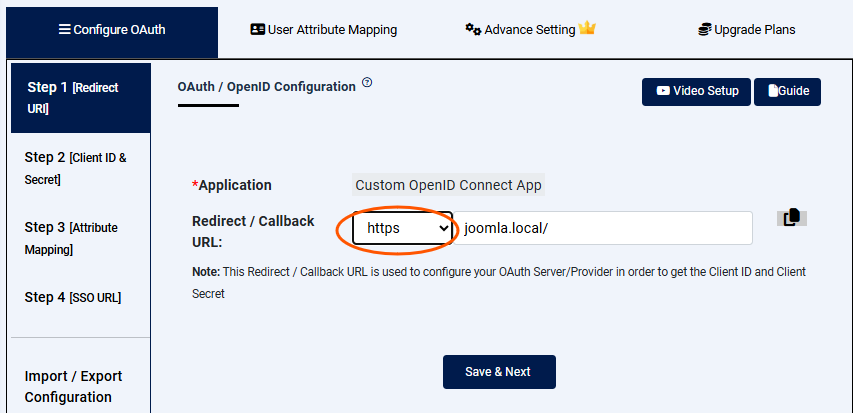This screenshot has width=853, height=413.
Task: Click the coins icon next to Upgrade Plans
Action: (704, 30)
